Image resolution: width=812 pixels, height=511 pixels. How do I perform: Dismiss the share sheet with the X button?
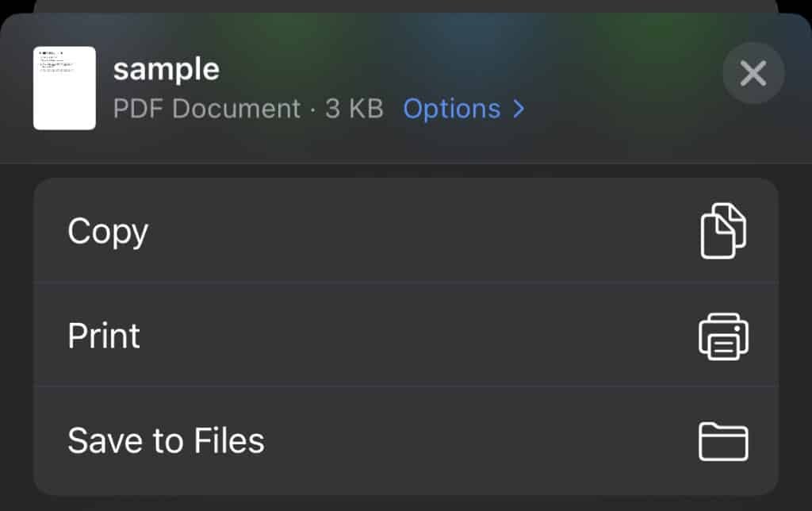coord(753,73)
